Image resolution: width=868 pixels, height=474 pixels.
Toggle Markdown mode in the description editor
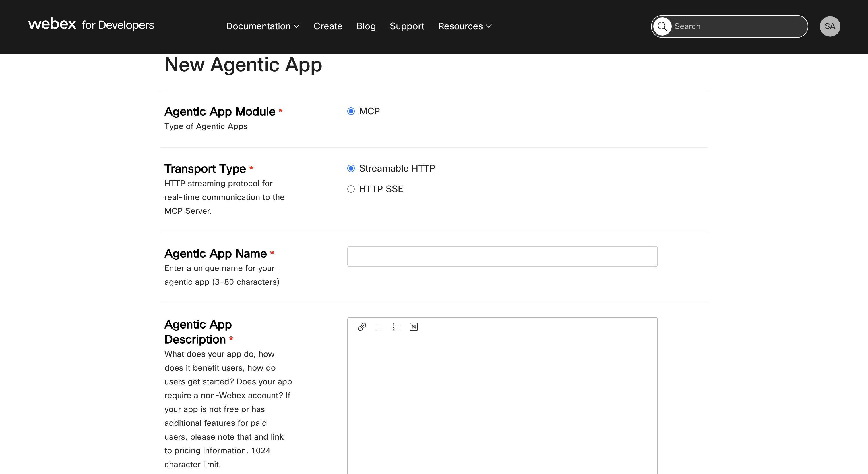(413, 327)
